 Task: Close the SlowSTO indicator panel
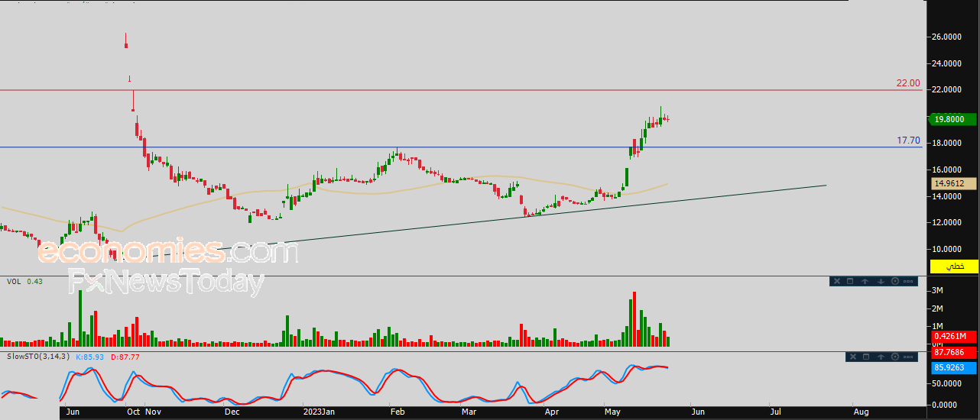click(852, 357)
